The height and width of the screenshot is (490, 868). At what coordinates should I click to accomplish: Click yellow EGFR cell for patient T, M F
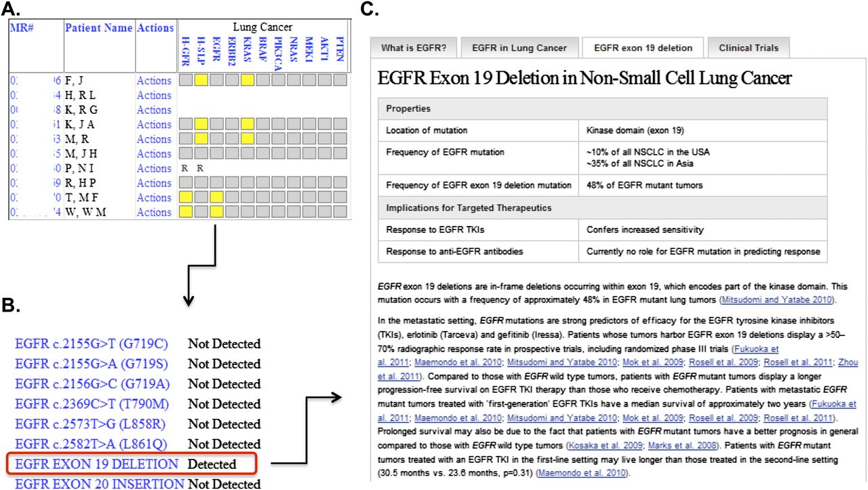tap(216, 197)
